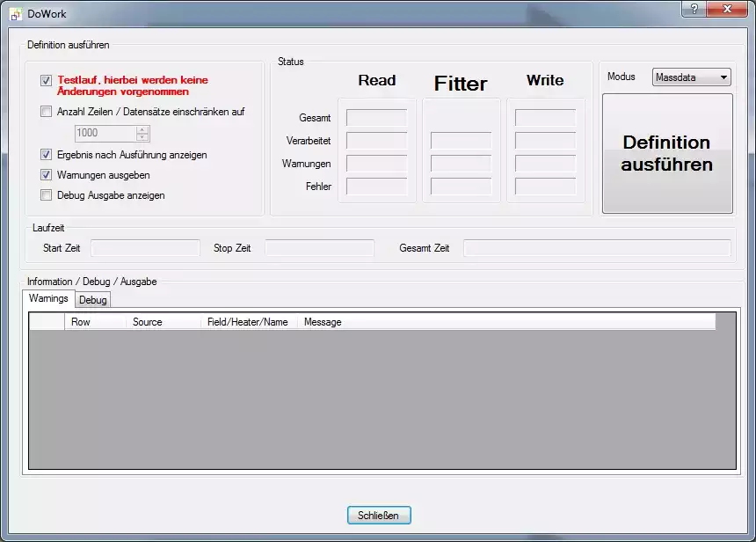Open the Modus dropdown showing Massdata

click(x=692, y=77)
